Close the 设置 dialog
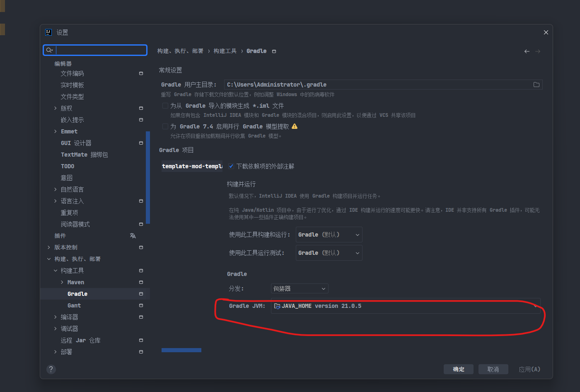The height and width of the screenshot is (392, 580). coord(546,32)
